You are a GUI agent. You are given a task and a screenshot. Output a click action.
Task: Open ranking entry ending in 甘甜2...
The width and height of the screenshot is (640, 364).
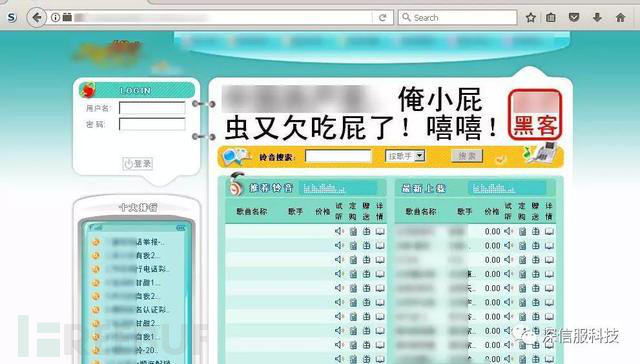[133, 323]
